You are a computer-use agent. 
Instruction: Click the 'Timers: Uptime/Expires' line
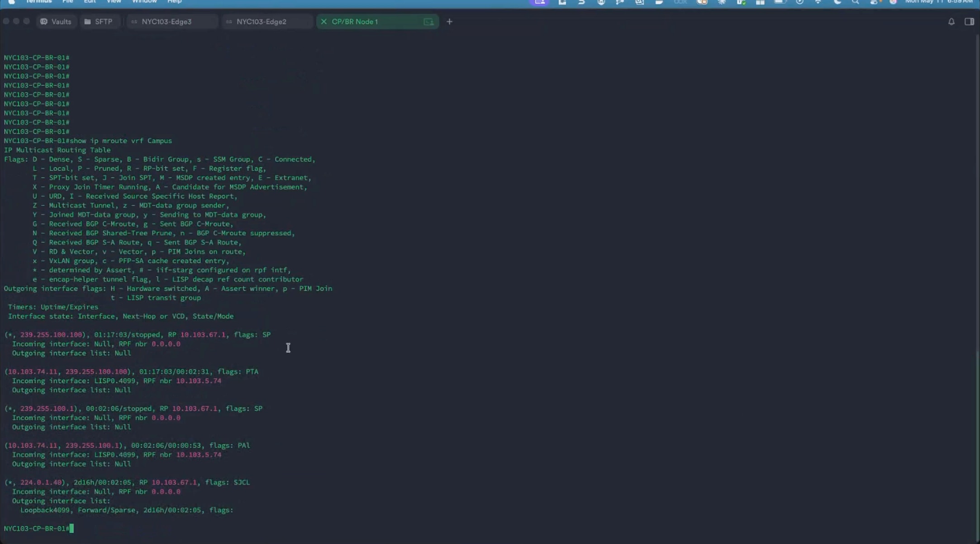53,307
